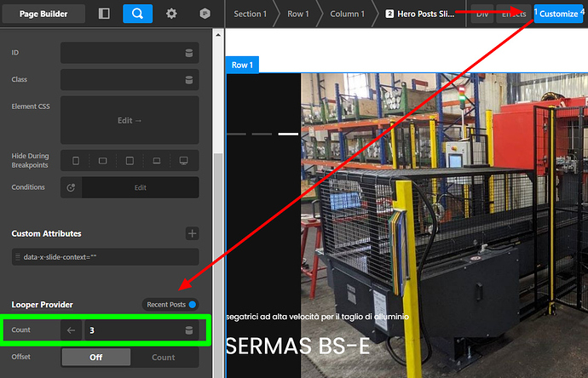Click the left arrow beside Count field
588x378 pixels.
click(x=72, y=330)
